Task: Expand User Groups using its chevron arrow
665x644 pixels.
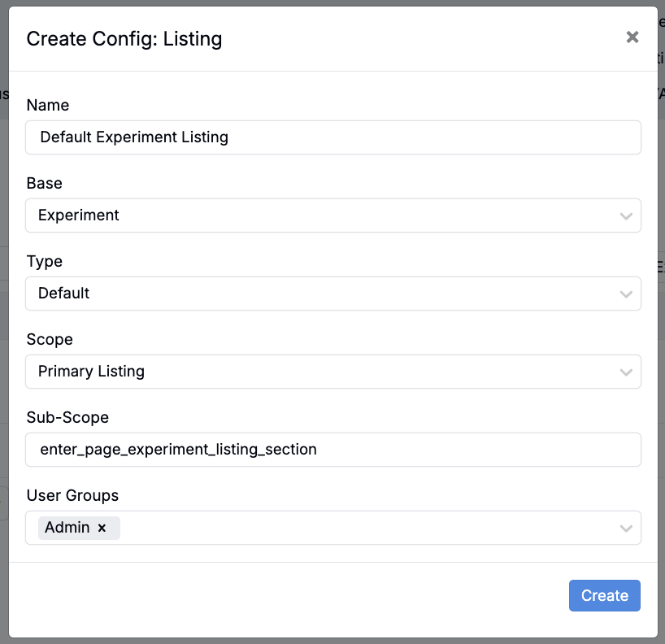Action: (625, 529)
